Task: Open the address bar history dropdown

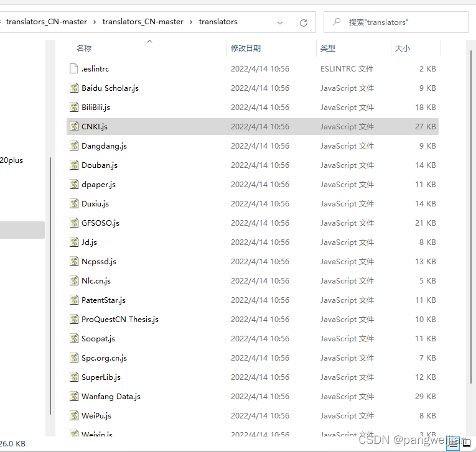Action: point(280,23)
